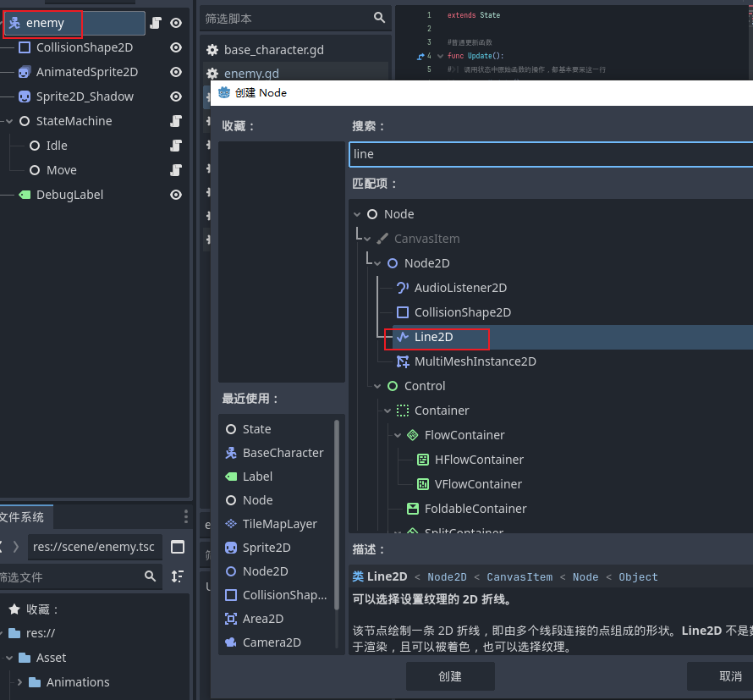Screen dimensions: 753x700
Task: Open Node class link in description
Action: [585, 577]
